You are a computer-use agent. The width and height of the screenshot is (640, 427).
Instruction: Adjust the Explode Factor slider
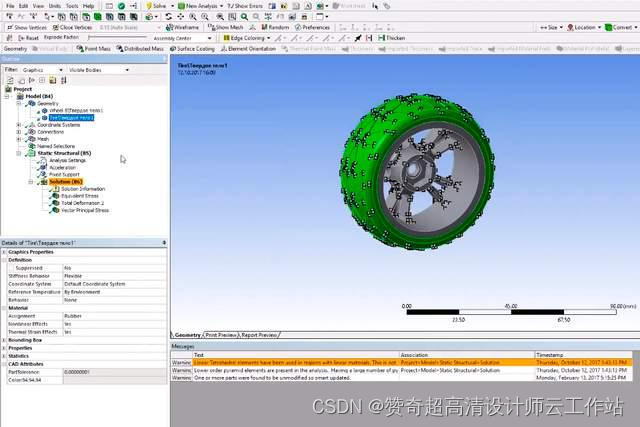(117, 38)
